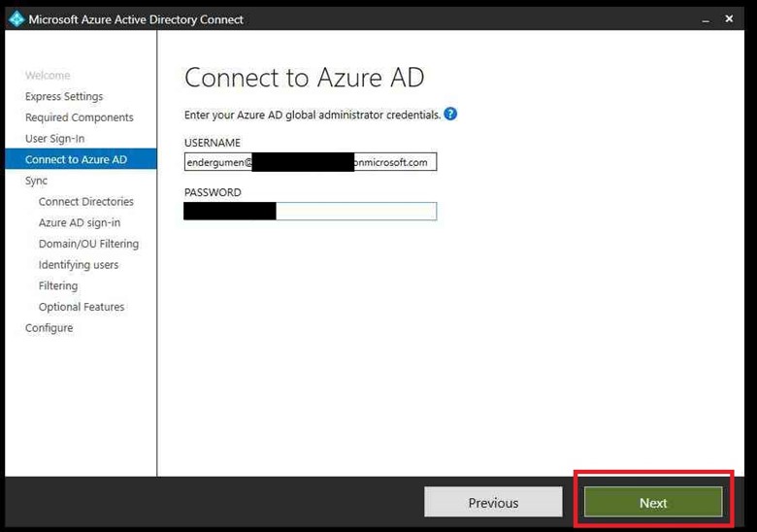The image size is (757, 532).
Task: Click the blue help question mark icon
Action: [450, 114]
